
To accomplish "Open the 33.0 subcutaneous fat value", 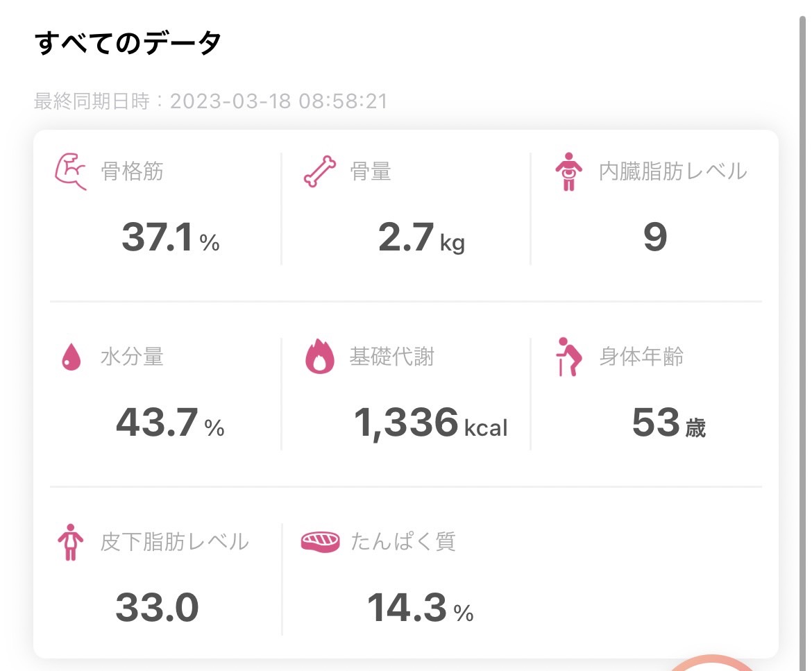I will coord(157,607).
